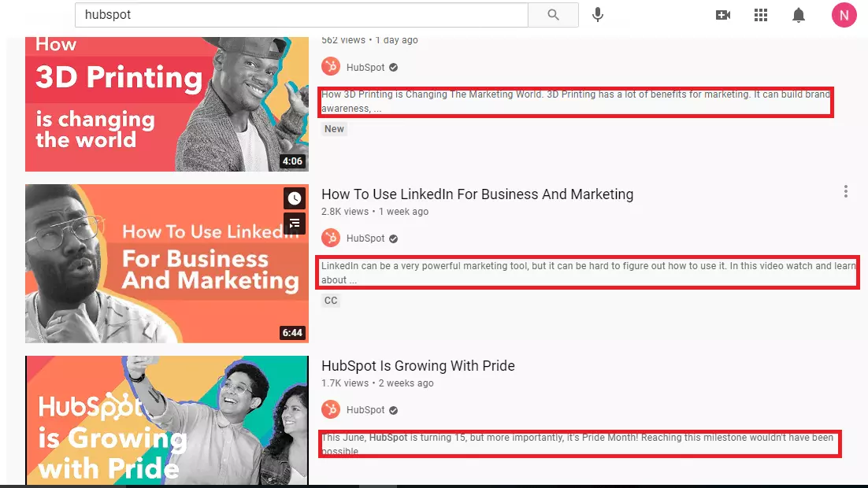Open three-dot menu for LinkedIn video
This screenshot has height=488, width=868.
[x=845, y=191]
